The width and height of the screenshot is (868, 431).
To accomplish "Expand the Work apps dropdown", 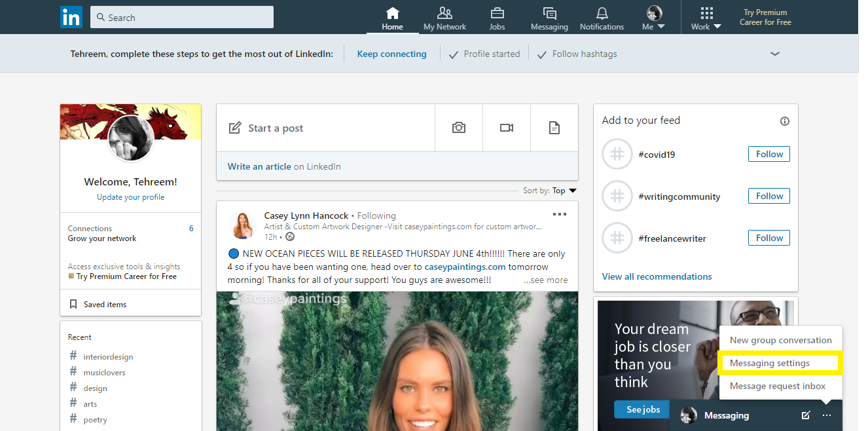I will pos(706,18).
